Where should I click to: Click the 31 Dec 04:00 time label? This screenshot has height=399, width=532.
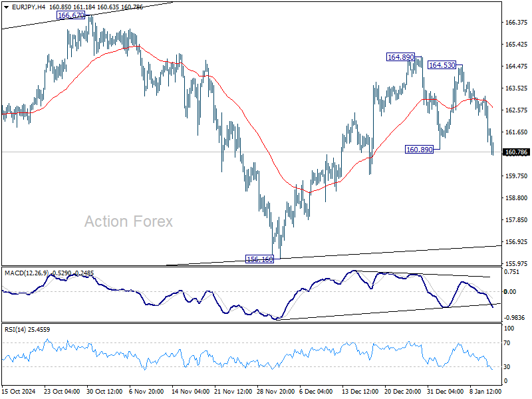point(445,392)
